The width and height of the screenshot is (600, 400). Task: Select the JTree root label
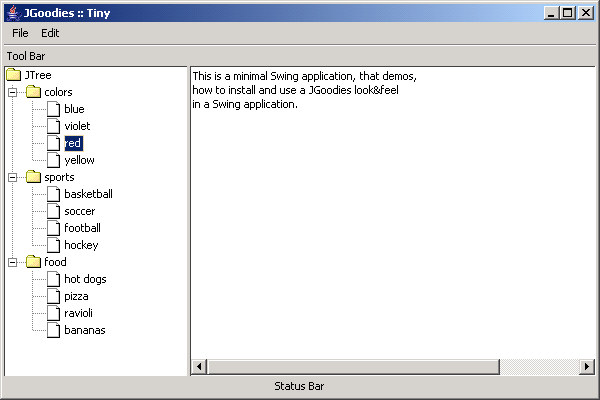click(38, 75)
